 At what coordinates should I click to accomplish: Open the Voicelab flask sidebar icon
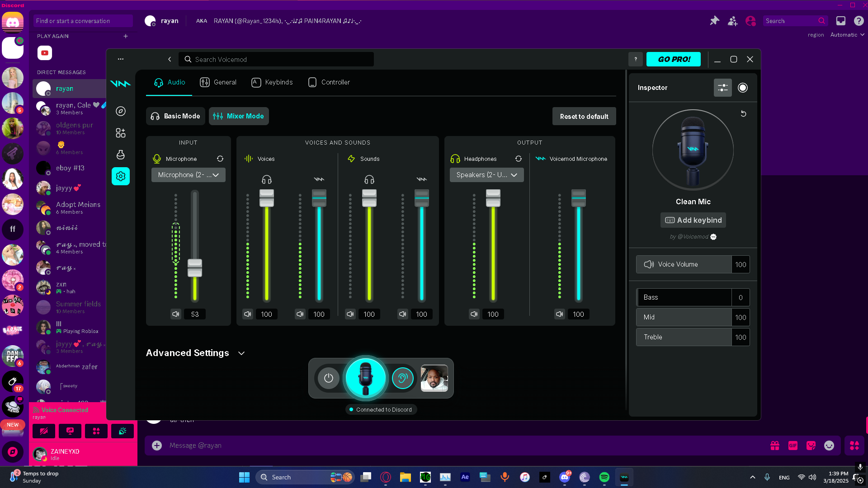coord(120,155)
